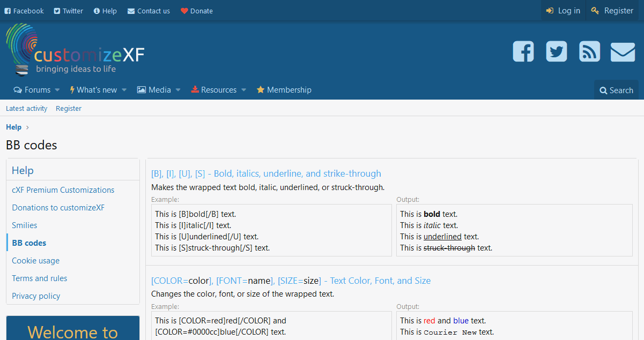Click the large Facebook icon in header
Image resolution: width=644 pixels, height=340 pixels.
523,51
